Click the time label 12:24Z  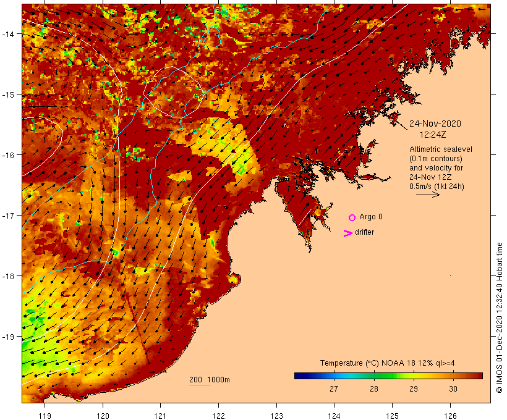click(x=433, y=135)
